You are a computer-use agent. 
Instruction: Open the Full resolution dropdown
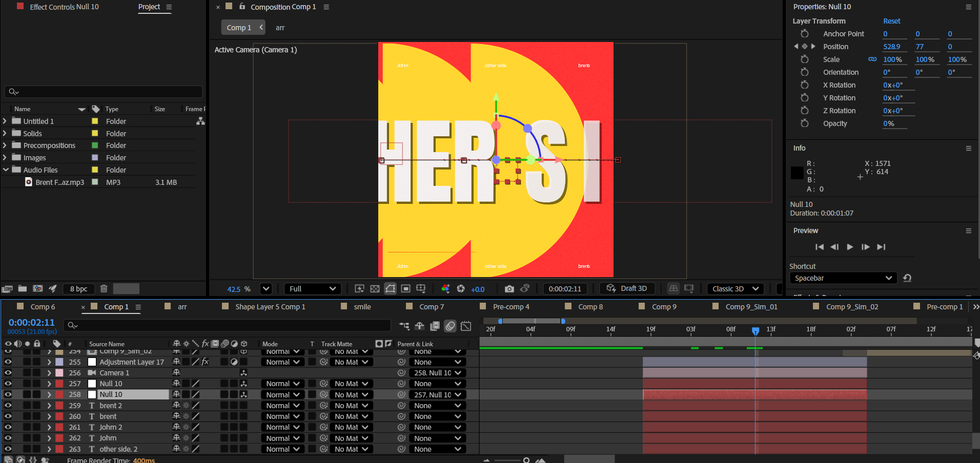[x=312, y=289]
